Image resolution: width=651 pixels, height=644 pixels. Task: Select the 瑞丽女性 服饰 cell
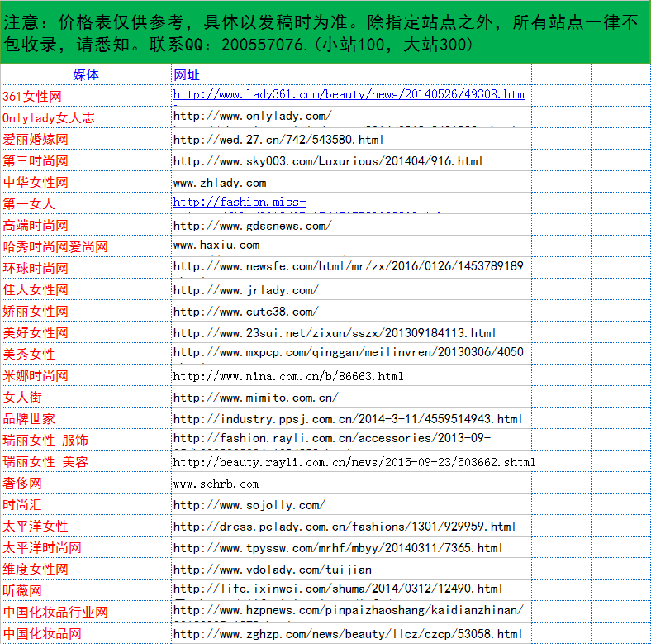(x=86, y=440)
